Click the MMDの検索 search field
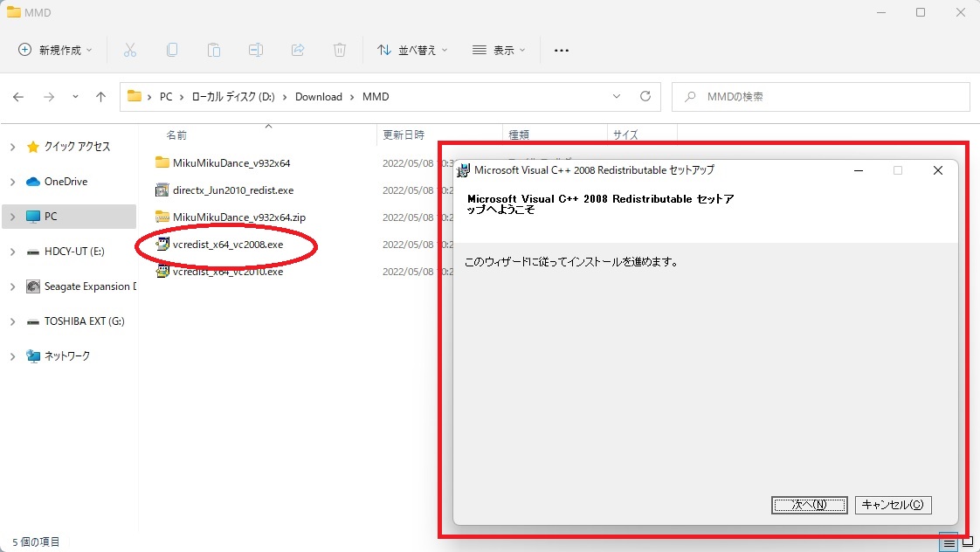 [821, 97]
